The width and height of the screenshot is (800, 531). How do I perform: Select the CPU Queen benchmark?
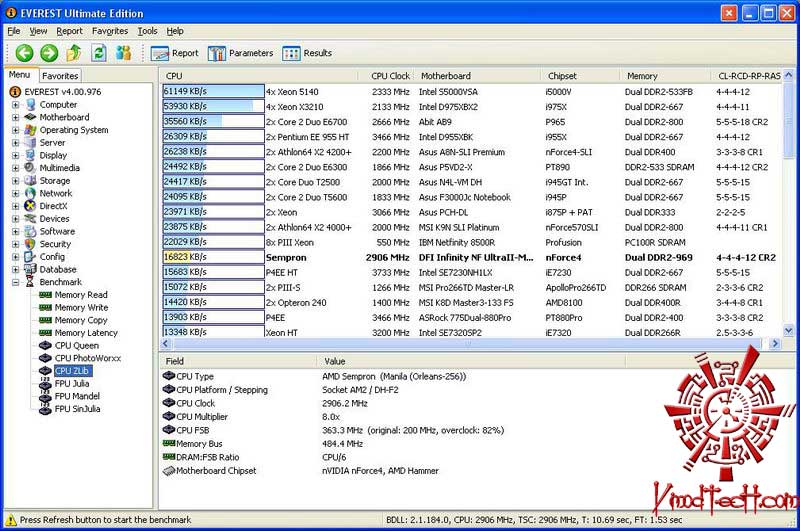77,346
